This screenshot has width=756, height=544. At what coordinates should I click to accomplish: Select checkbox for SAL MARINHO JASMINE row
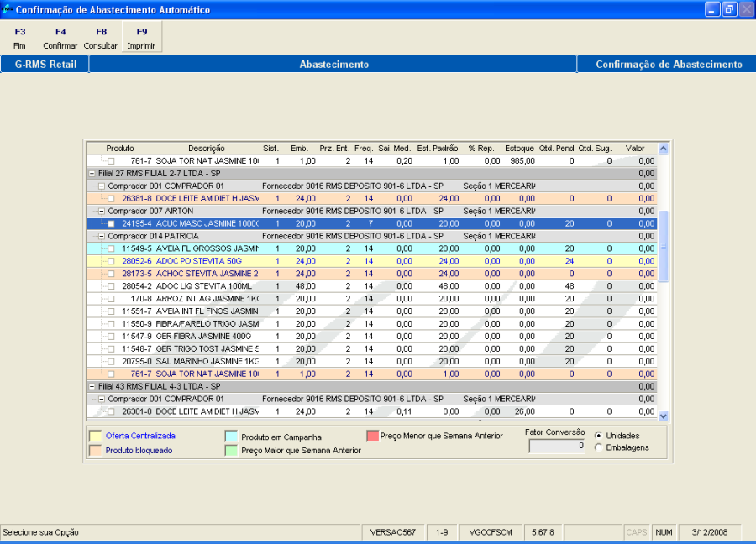[x=111, y=361]
